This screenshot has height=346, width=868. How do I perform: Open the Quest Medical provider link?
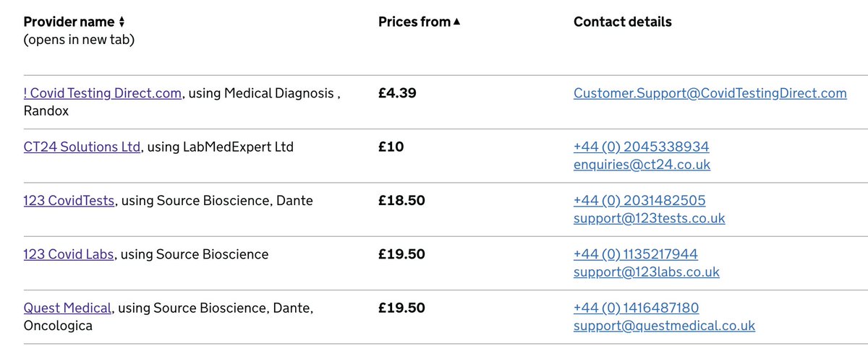67,308
